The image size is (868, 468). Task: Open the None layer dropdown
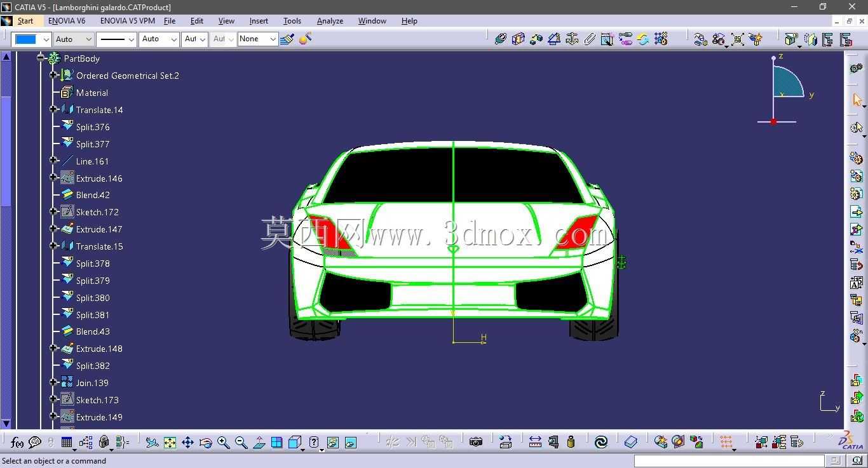tap(257, 39)
